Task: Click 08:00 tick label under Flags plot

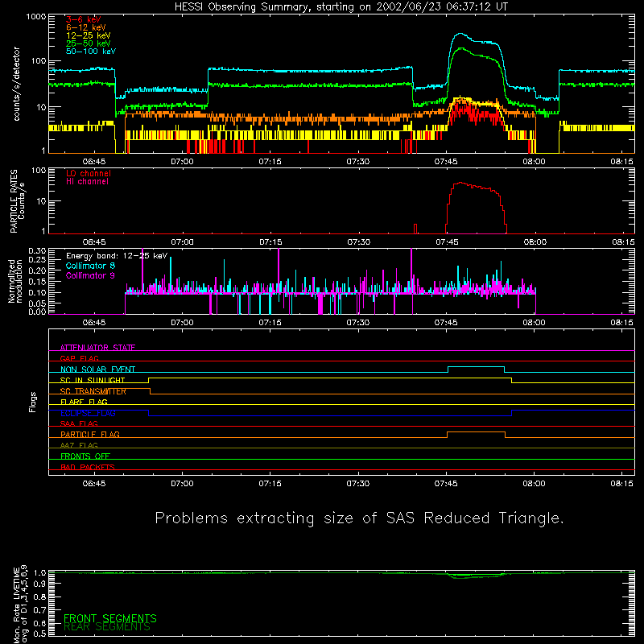Action: pos(534,484)
